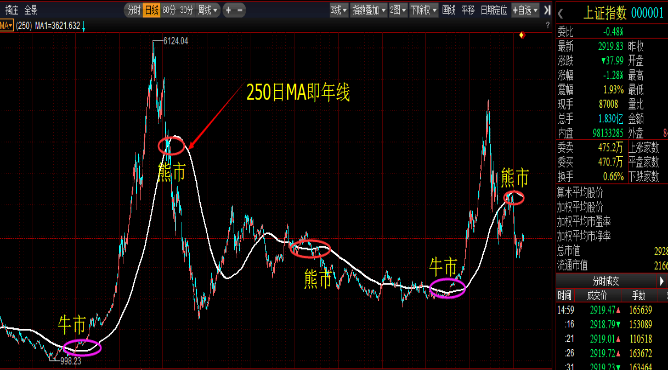668x370 pixels.
Task: Select the 60分 period toggle
Action: coord(169,10)
